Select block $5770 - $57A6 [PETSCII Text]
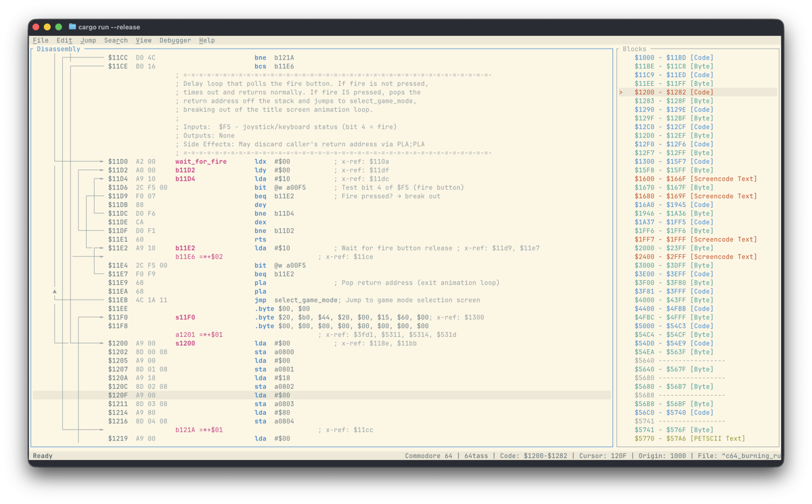Image resolution: width=812 pixels, height=504 pixels. [690, 438]
